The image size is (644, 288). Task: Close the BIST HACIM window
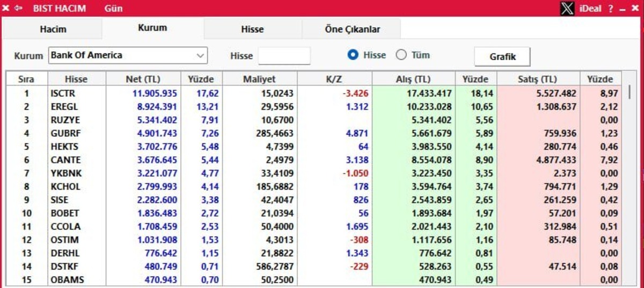point(634,9)
